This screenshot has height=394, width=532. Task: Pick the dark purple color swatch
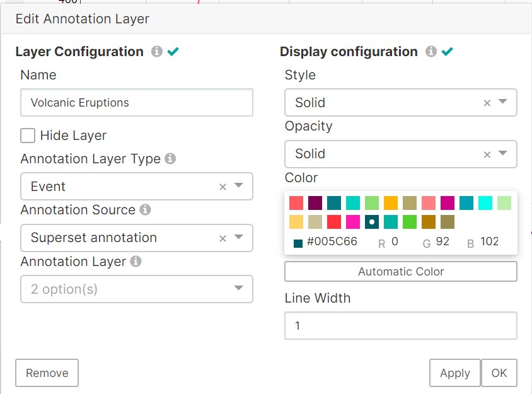click(x=315, y=203)
